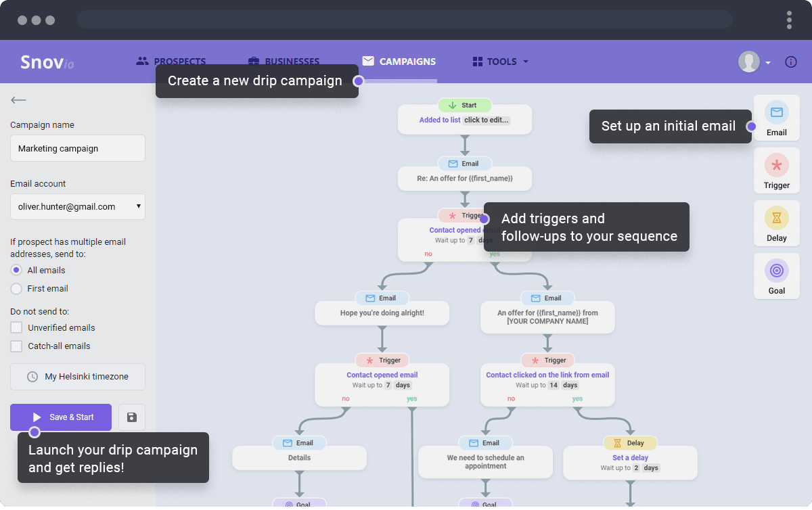Open the Email account dropdown
812x510 pixels.
point(77,206)
